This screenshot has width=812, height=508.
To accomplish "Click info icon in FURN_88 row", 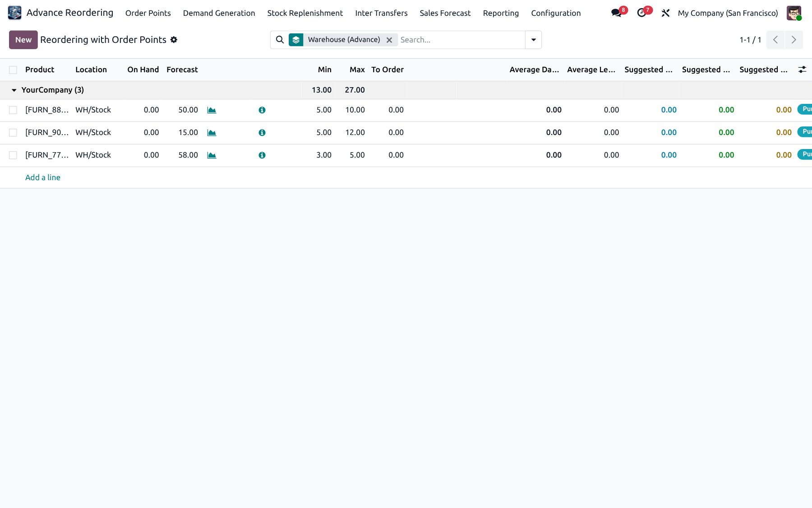I will [x=262, y=110].
